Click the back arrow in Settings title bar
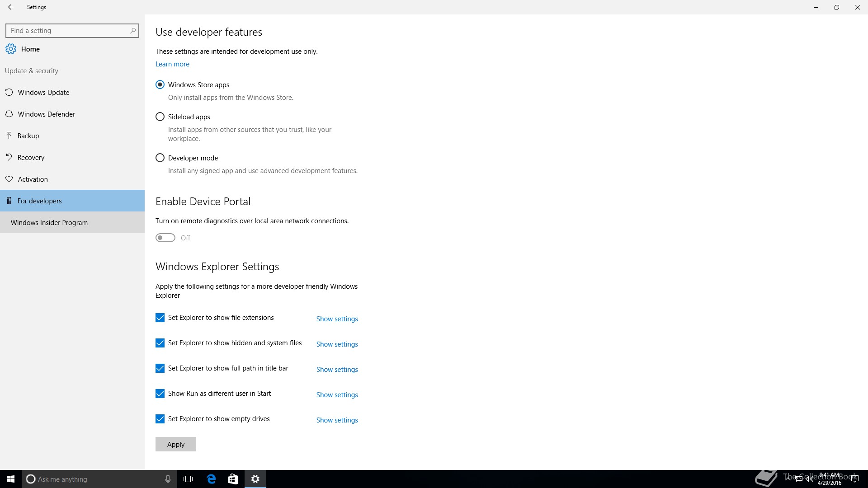The width and height of the screenshot is (868, 488). tap(11, 7)
